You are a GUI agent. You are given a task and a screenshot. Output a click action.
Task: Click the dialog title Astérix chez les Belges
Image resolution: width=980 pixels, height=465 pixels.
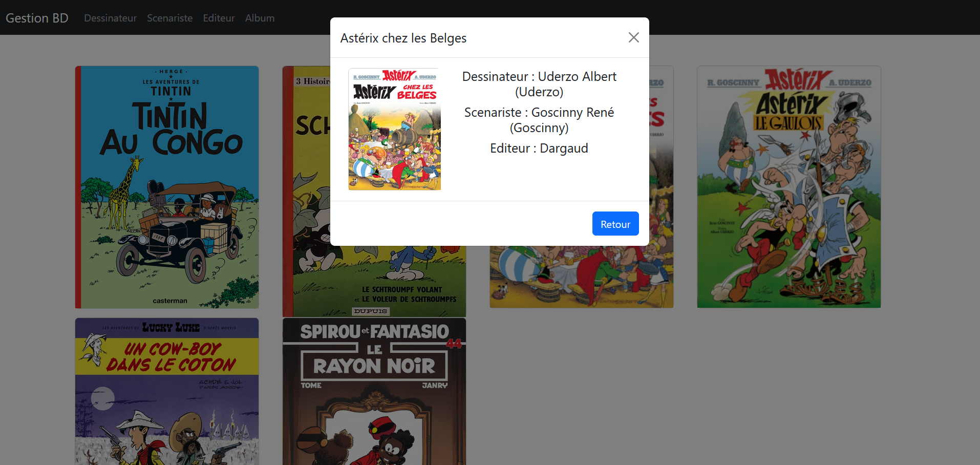point(403,38)
